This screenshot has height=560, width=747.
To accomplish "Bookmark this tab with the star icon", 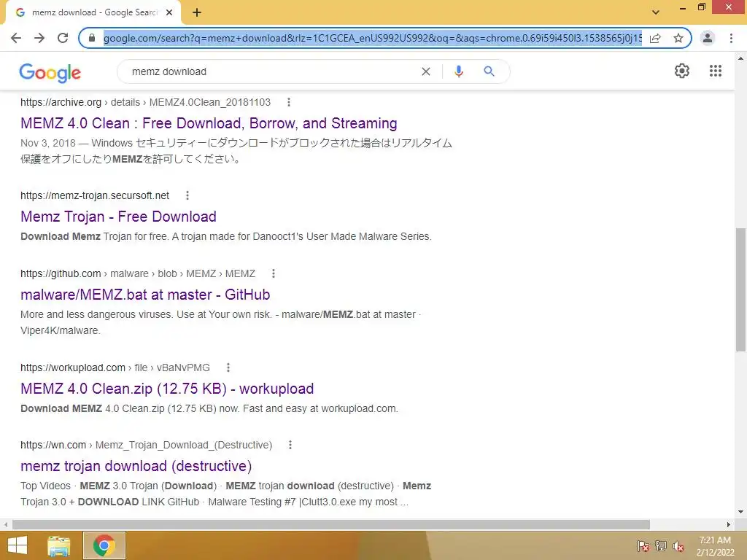I will pos(678,38).
